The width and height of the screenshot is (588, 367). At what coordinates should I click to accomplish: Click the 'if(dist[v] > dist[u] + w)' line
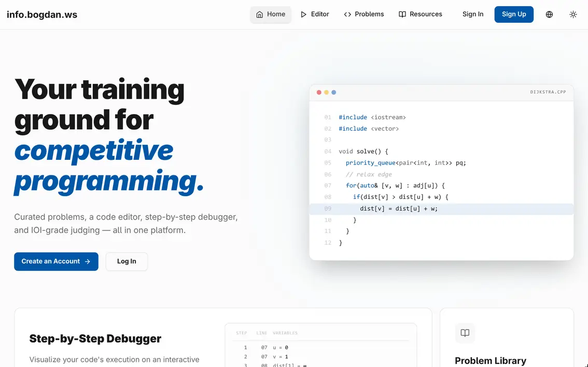pos(400,197)
